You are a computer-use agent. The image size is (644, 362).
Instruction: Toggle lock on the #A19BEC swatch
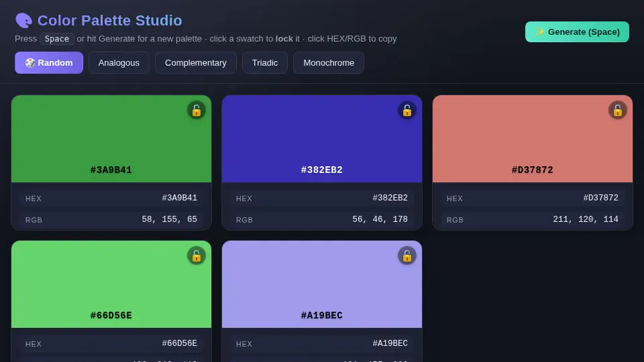pos(407,255)
